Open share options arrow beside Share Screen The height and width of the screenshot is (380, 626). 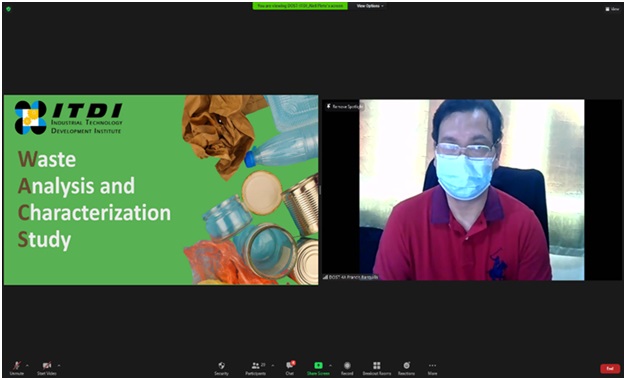pos(330,365)
